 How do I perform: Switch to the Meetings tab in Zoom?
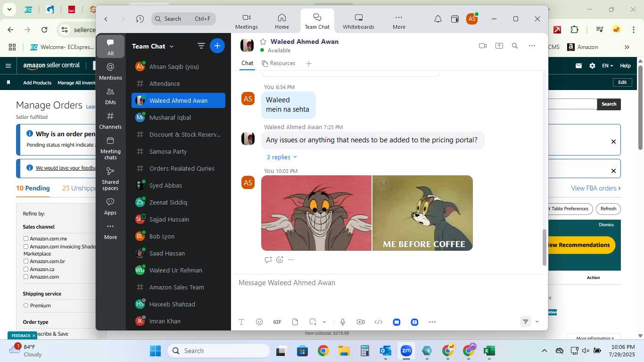pyautogui.click(x=247, y=22)
